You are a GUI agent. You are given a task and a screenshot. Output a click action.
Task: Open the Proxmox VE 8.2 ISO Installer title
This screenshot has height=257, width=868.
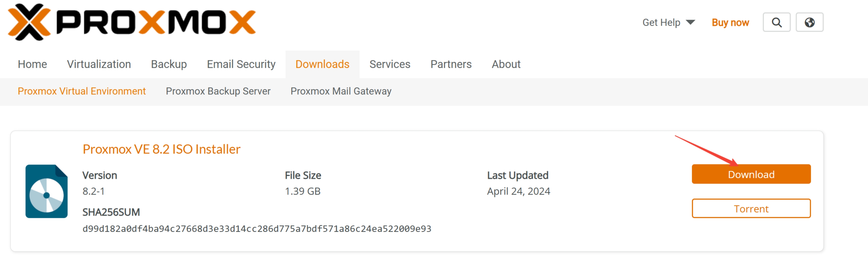click(161, 149)
